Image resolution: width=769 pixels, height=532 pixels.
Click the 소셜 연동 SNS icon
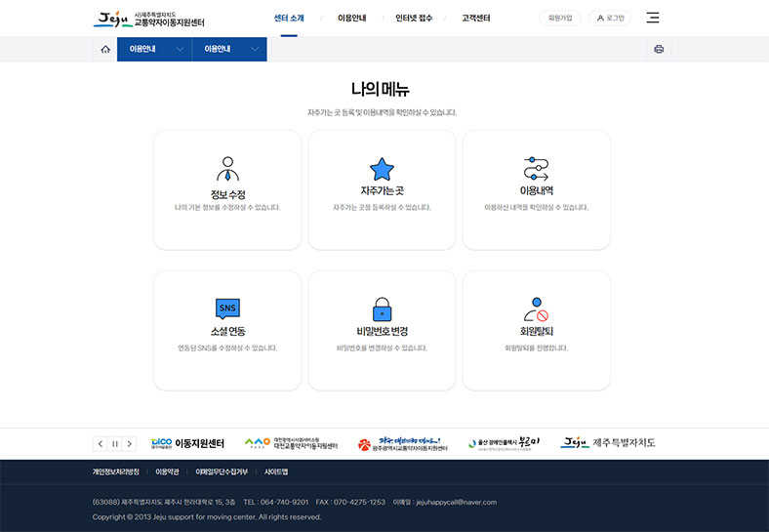coord(227,308)
